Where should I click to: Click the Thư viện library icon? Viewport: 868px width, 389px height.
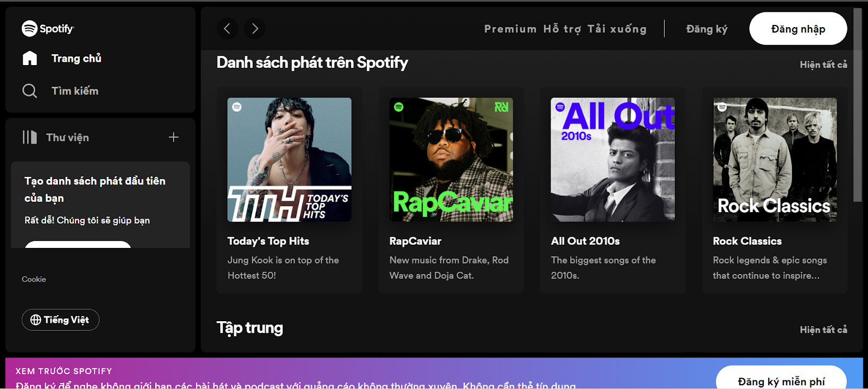click(x=30, y=137)
